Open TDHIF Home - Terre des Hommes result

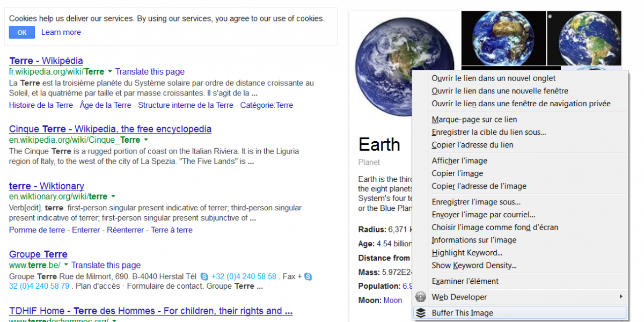[x=151, y=311]
